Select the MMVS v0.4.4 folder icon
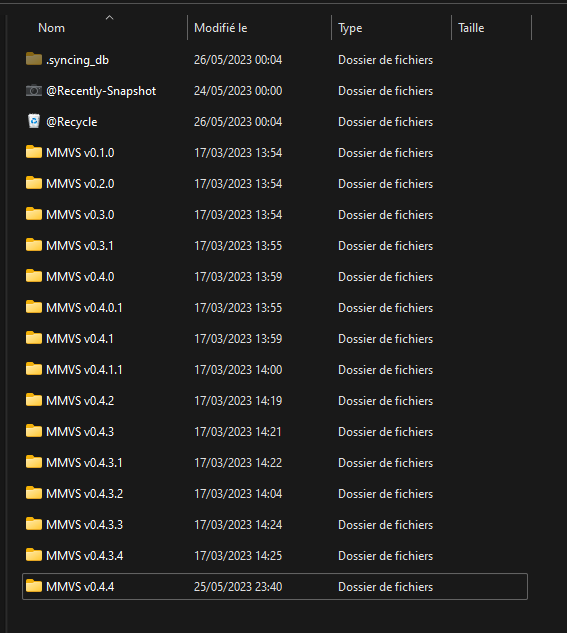This screenshot has width=567, height=633. coord(34,586)
